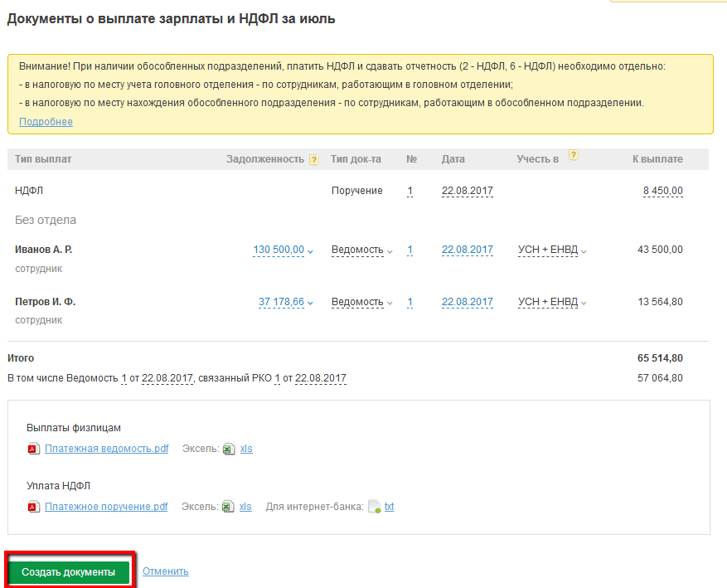Edit the РКО number in the Итого line

pos(277,378)
